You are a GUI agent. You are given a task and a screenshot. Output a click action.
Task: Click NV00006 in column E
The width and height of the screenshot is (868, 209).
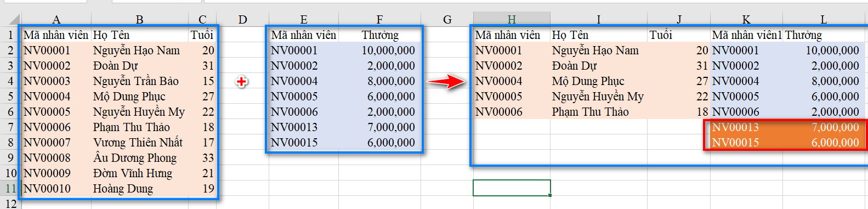[304, 112]
